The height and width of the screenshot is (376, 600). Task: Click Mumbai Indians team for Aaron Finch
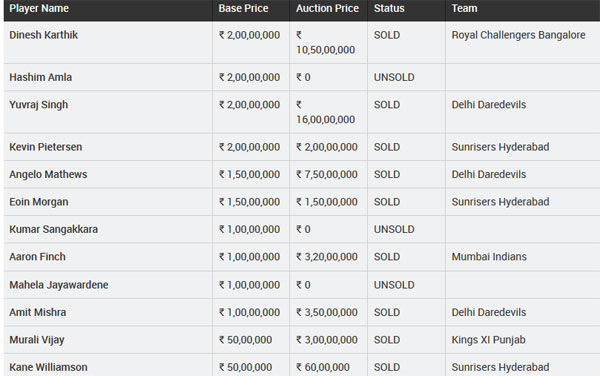click(489, 257)
